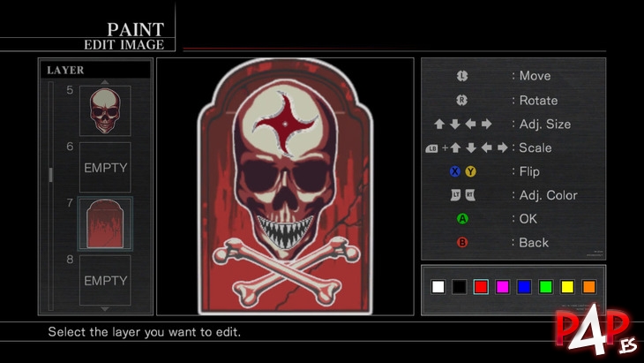Pick the magenta color swatch
Image resolution: width=644 pixels, height=363 pixels.
coord(502,286)
